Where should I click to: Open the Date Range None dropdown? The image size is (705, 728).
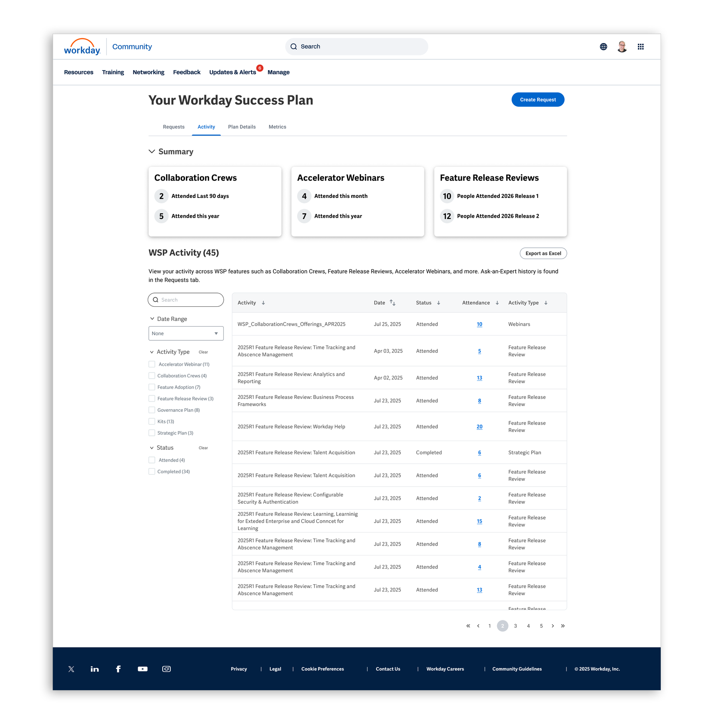point(186,333)
